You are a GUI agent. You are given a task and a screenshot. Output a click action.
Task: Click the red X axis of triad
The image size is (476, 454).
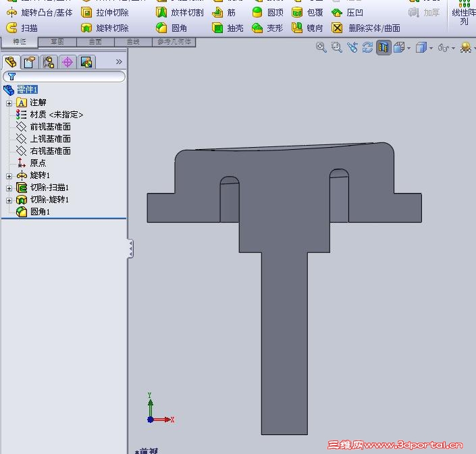coord(162,420)
